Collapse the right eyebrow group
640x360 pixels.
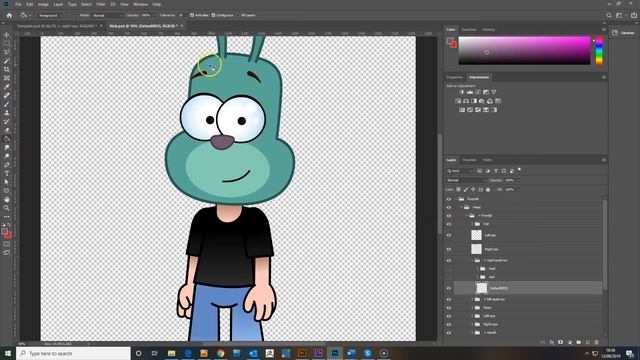pyautogui.click(x=473, y=260)
